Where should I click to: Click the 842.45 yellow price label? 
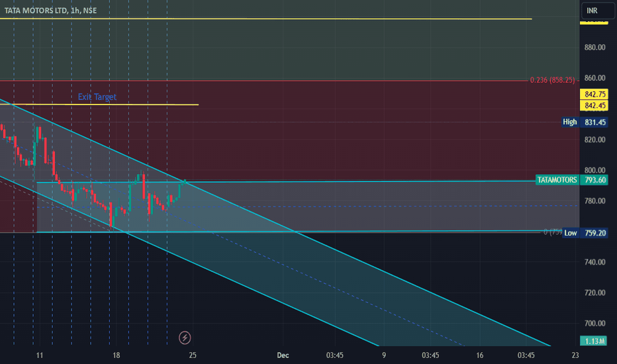594,105
